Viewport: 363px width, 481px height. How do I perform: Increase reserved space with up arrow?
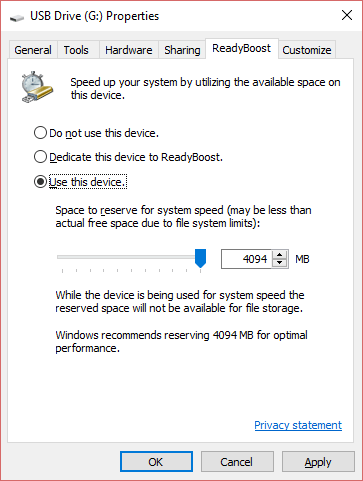coord(280,255)
